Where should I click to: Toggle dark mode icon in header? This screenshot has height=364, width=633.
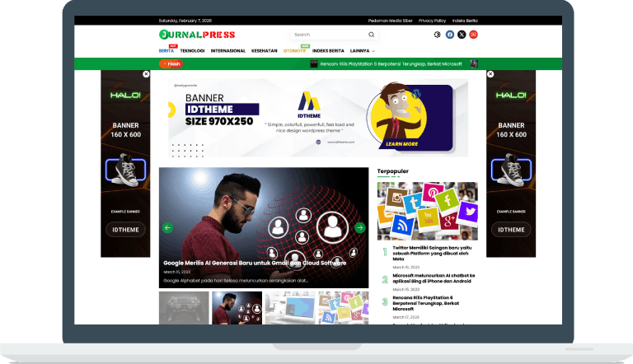(438, 35)
